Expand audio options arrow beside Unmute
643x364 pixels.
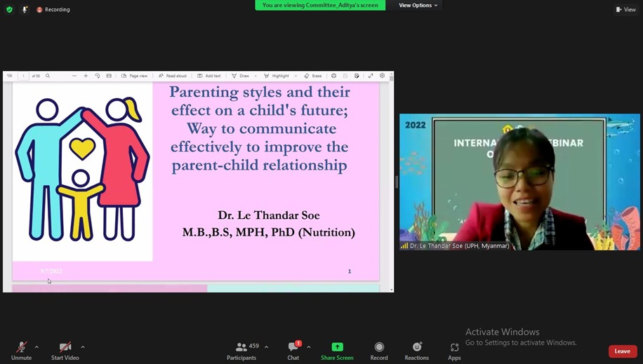point(37,346)
